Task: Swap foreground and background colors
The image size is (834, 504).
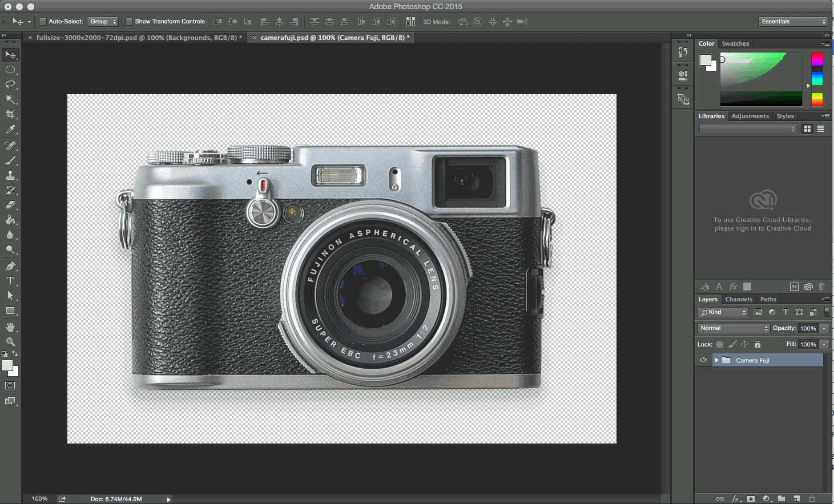Action: click(15, 354)
